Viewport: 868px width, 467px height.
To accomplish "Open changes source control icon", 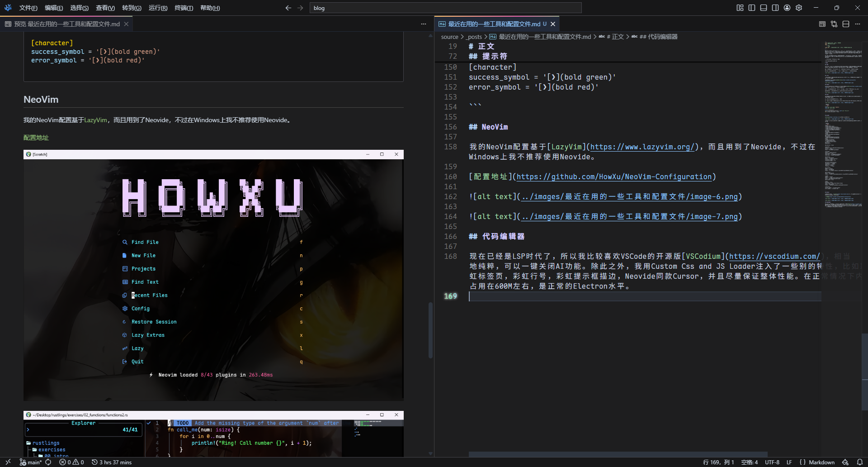I will pos(834,24).
